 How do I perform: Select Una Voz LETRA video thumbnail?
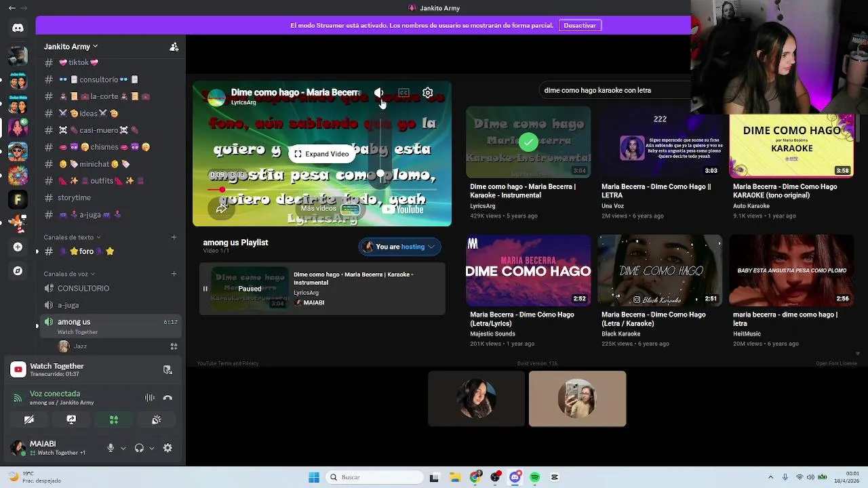tap(660, 142)
